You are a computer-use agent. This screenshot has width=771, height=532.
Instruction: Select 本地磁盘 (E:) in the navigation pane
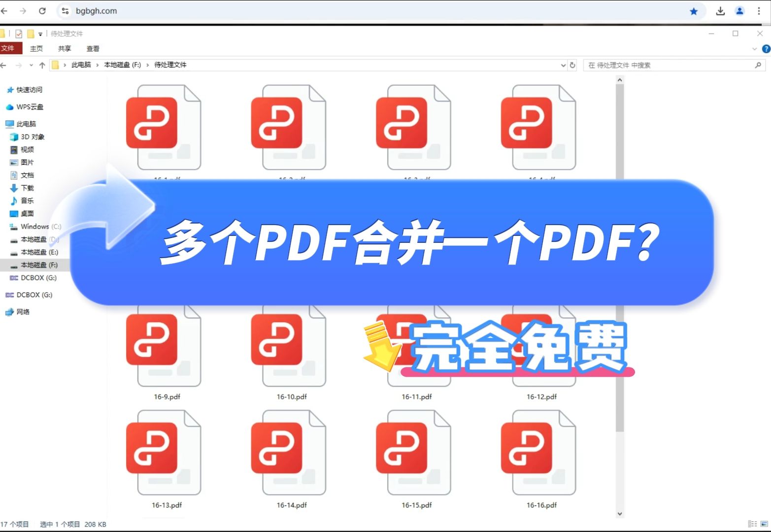tap(34, 252)
